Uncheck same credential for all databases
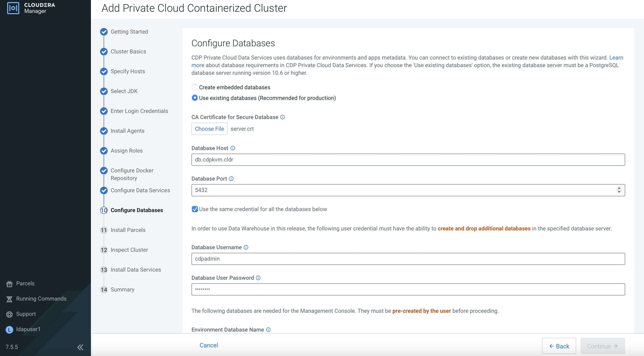Screen dimensions: 644x356 pyautogui.click(x=195, y=209)
